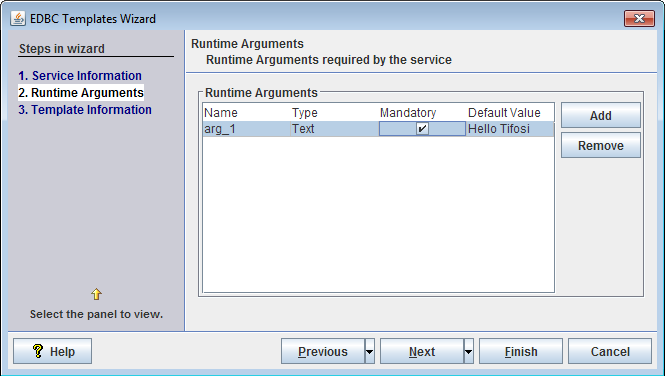
Task: Open the dropdown arrow beside Previous
Action: (370, 351)
